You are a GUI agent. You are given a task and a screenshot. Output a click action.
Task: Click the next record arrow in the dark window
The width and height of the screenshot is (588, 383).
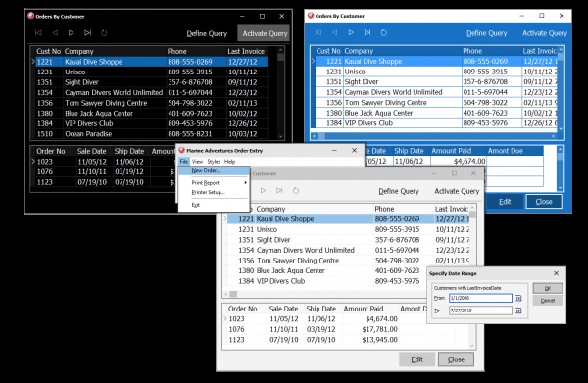71,33
